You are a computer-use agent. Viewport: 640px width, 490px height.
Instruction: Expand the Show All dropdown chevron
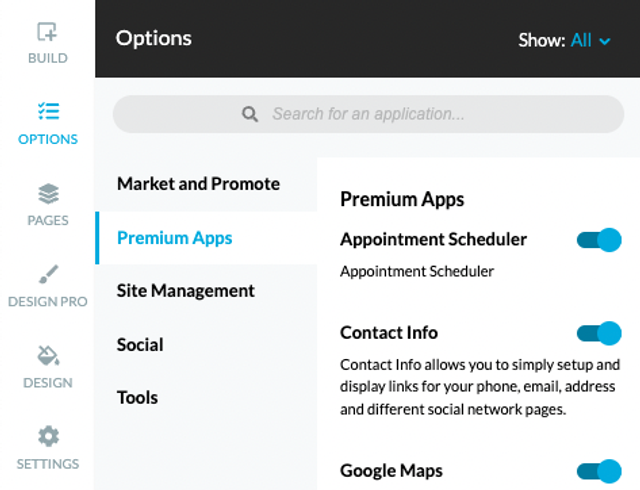pos(604,41)
